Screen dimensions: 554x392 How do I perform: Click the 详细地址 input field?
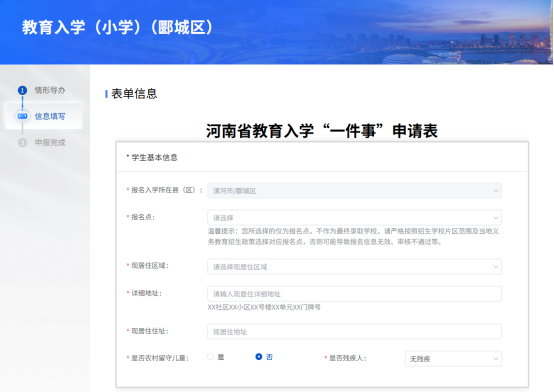(354, 294)
